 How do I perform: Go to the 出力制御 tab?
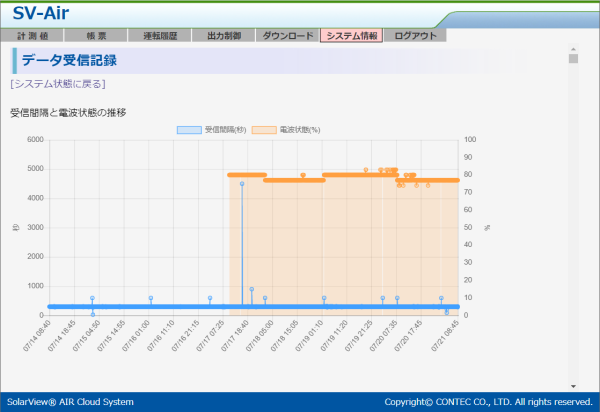pyautogui.click(x=222, y=35)
